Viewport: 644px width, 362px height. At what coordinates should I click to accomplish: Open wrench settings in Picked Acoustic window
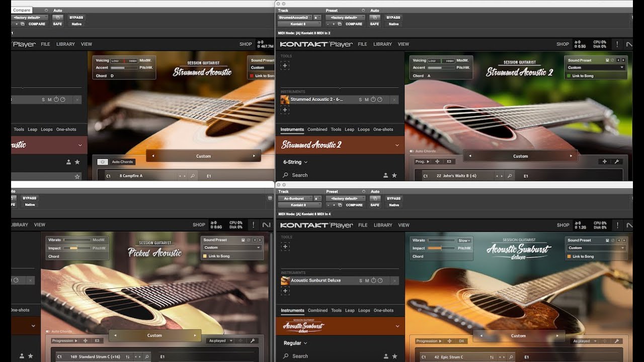[x=252, y=340]
